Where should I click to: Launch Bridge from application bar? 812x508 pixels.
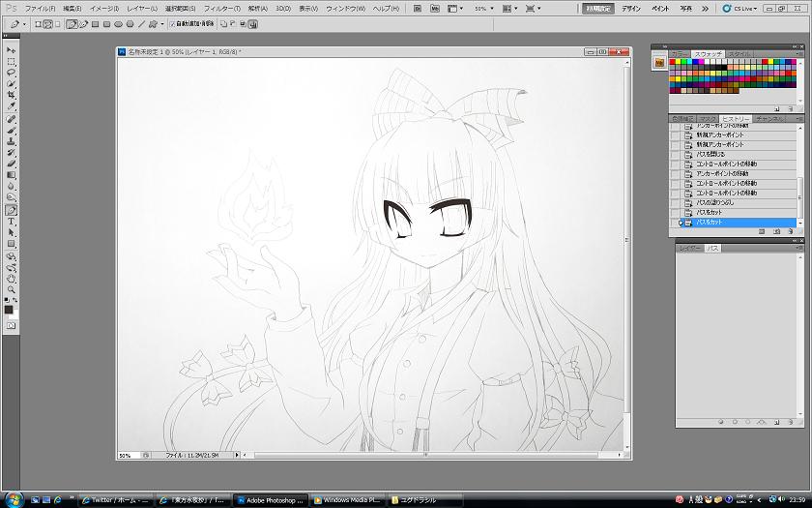coord(417,9)
